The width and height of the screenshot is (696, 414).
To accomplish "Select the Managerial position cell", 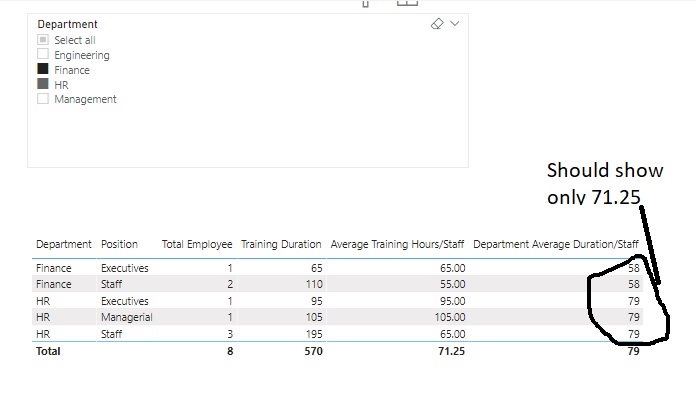I will tap(127, 317).
